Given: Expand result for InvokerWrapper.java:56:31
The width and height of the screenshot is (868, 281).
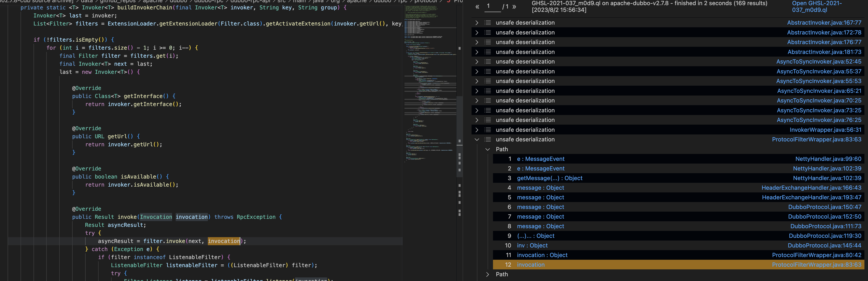Looking at the screenshot, I should pos(477,130).
